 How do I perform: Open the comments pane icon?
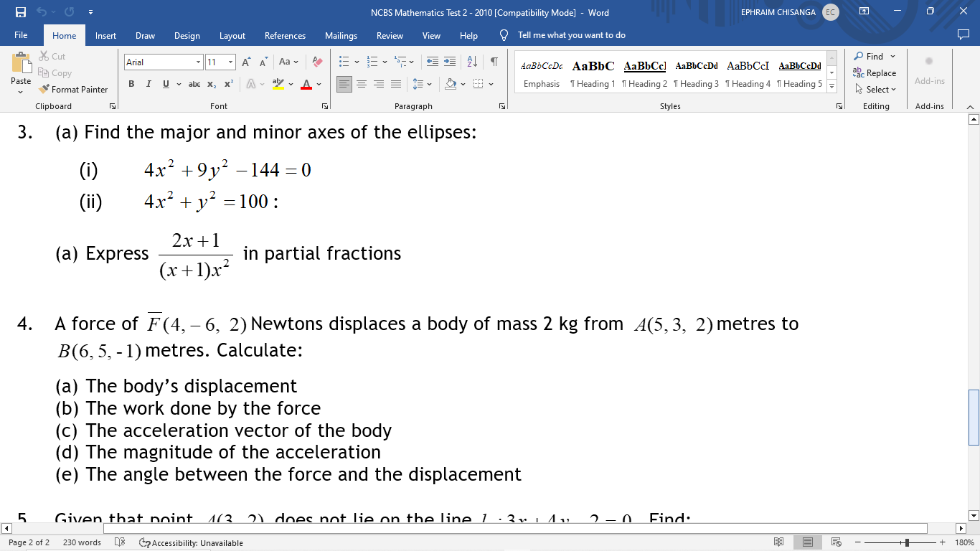point(963,35)
